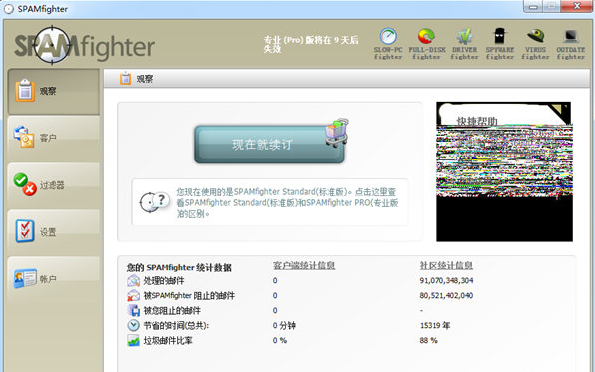Click the 垃圾邮件比率 chart icon
595x372 pixels.
[x=134, y=340]
